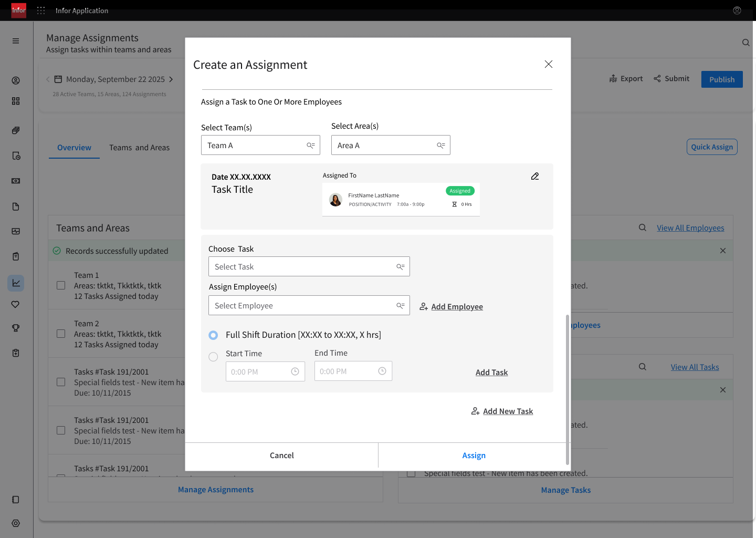Viewport: 756px width, 538px height.
Task: Click the Assign button
Action: click(474, 456)
